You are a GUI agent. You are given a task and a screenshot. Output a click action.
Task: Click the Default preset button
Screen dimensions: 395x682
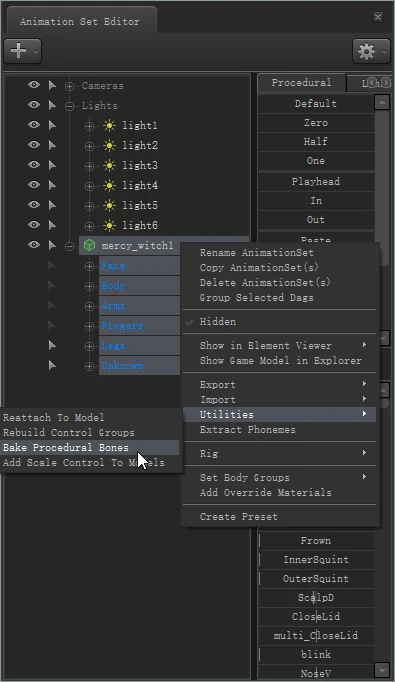point(316,104)
